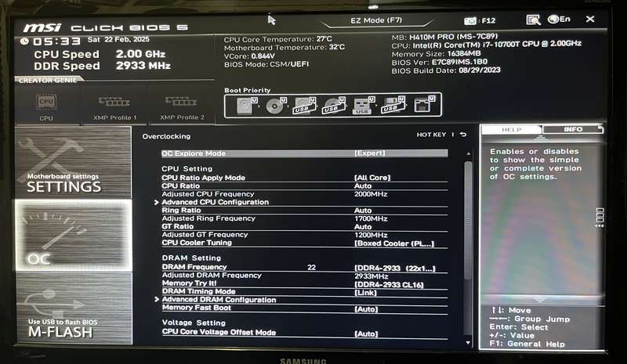Click the CPU Setting section heading
Screen dimensions: 627x364
187,169
